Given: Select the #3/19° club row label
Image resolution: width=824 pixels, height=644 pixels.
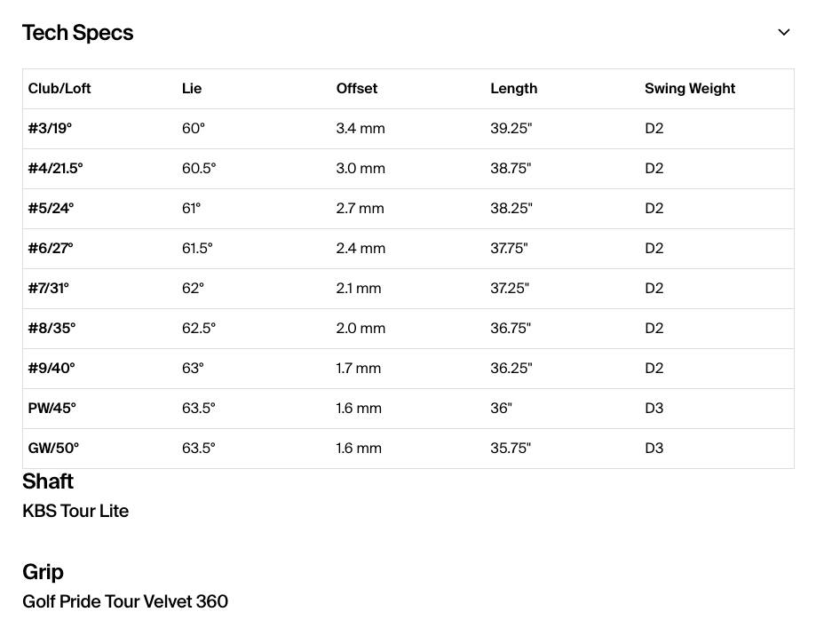Looking at the screenshot, I should point(50,128).
